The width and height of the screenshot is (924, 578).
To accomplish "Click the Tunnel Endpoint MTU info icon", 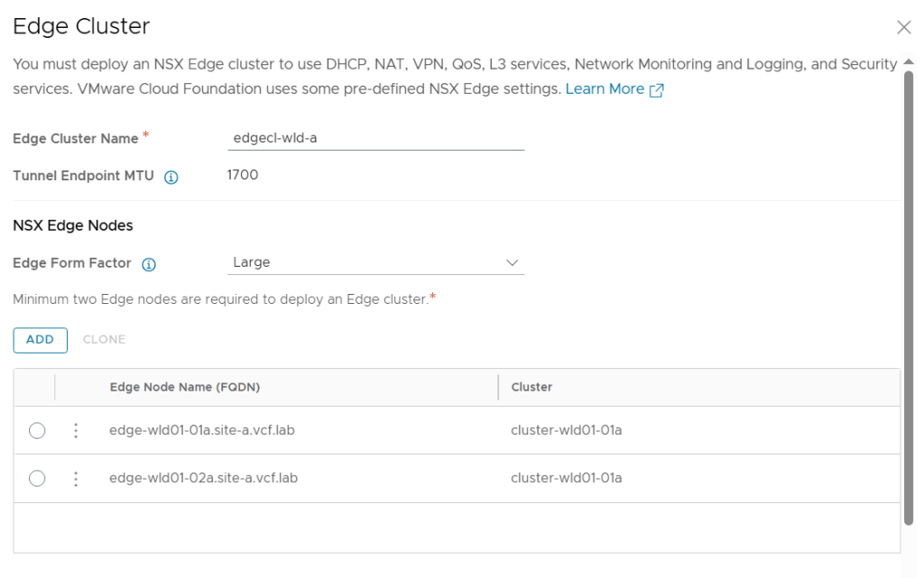I will point(171,178).
